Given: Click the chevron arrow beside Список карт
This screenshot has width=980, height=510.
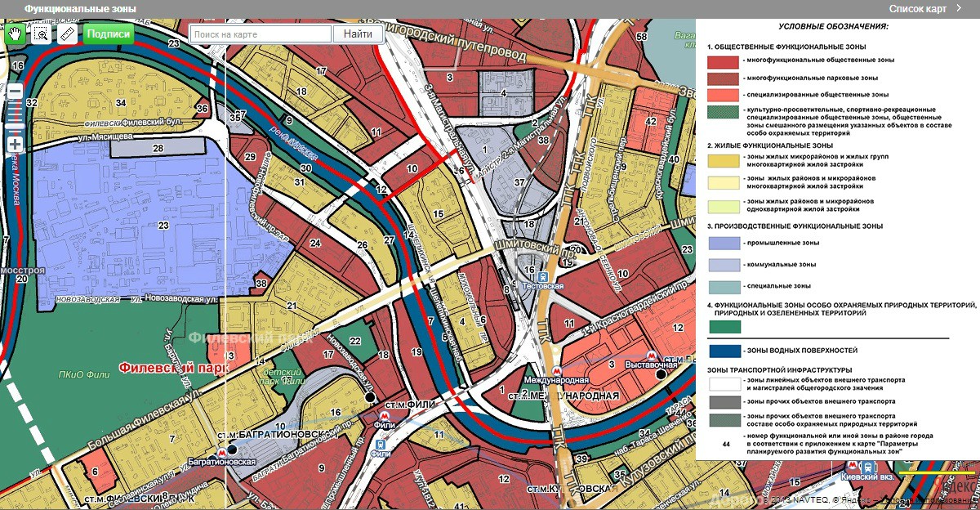Looking at the screenshot, I should click(x=957, y=9).
